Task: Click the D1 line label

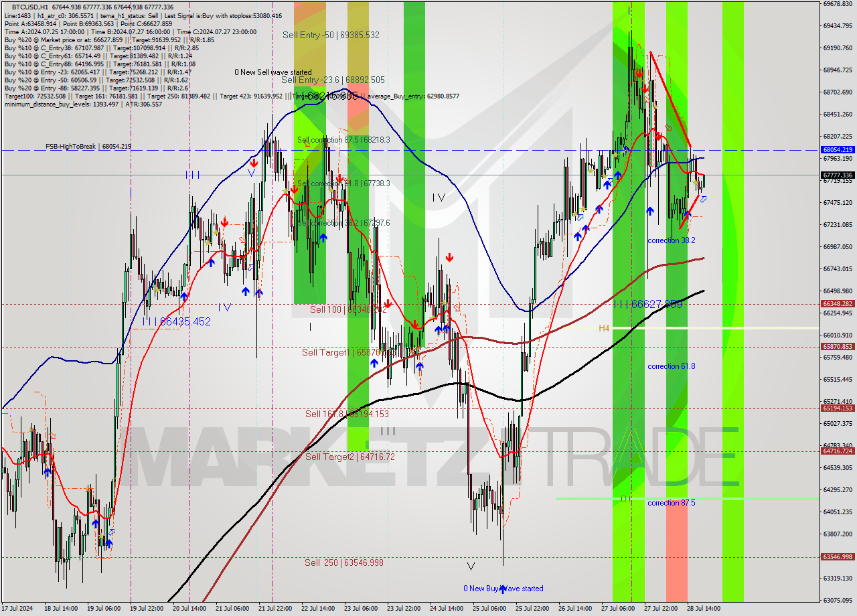Action: click(x=626, y=499)
